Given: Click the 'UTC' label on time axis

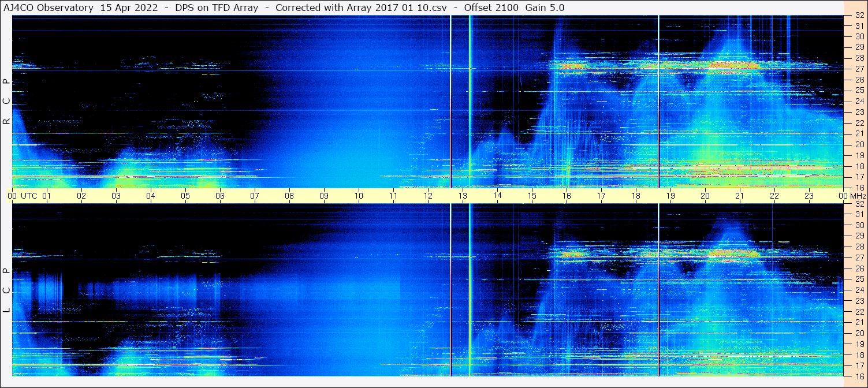Looking at the screenshot, I should pos(29,196).
